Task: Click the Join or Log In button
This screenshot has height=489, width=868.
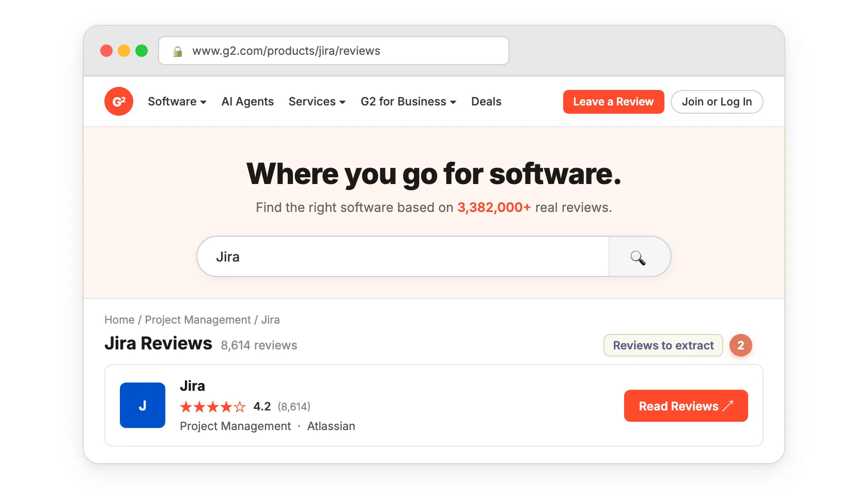Action: click(717, 102)
